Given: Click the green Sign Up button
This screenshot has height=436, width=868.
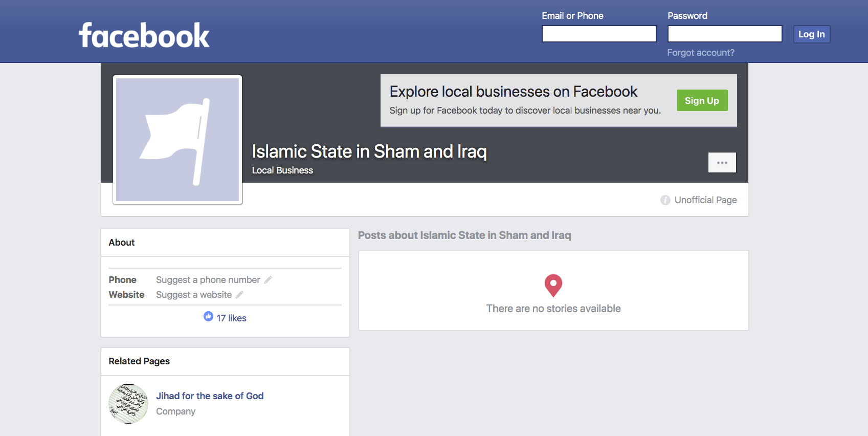Looking at the screenshot, I should [x=702, y=100].
